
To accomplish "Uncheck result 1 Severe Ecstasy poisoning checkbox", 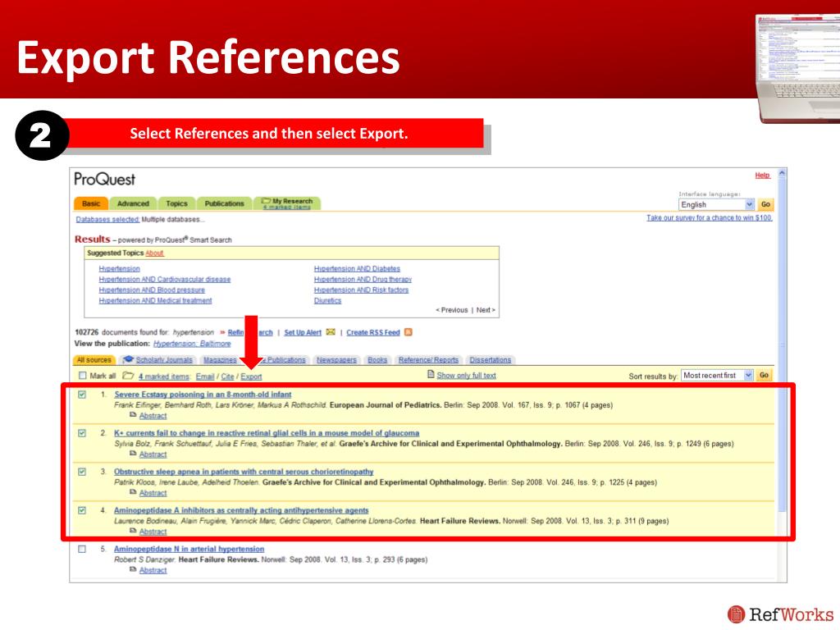I will click(x=82, y=395).
